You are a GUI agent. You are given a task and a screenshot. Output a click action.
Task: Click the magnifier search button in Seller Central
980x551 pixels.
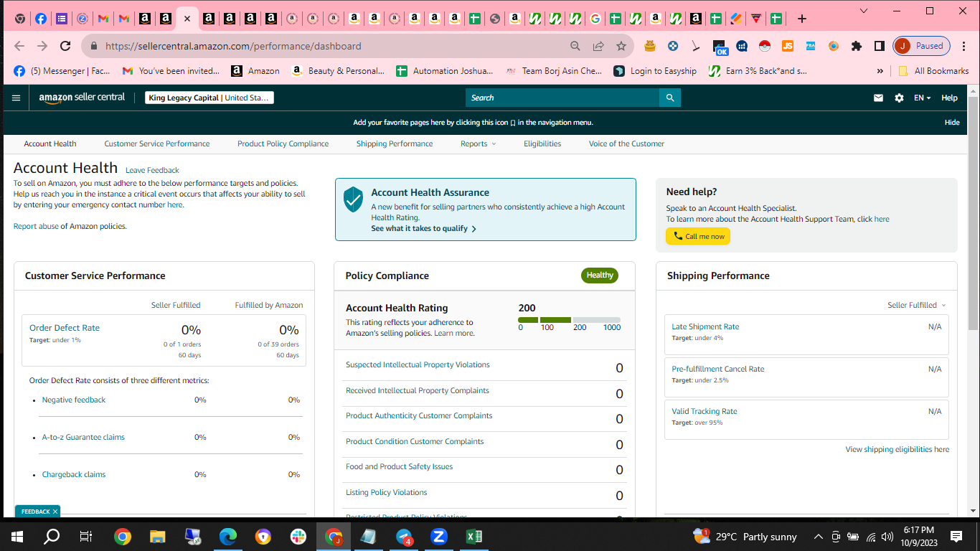click(670, 98)
